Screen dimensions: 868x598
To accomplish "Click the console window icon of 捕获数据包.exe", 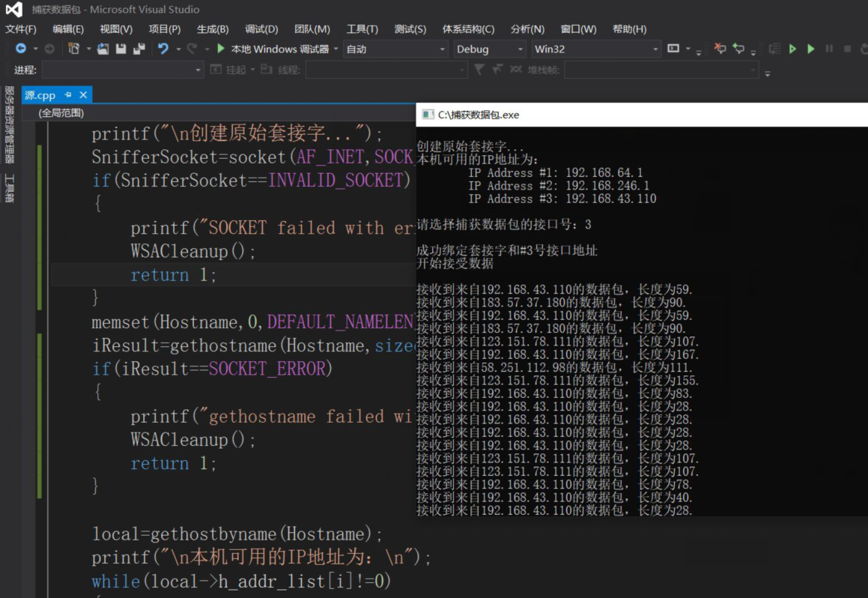I will coord(428,115).
